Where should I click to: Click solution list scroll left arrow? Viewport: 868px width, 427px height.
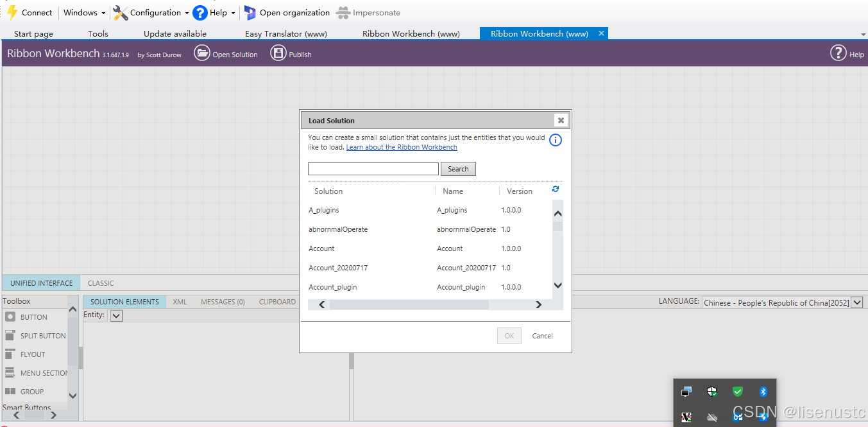click(322, 304)
